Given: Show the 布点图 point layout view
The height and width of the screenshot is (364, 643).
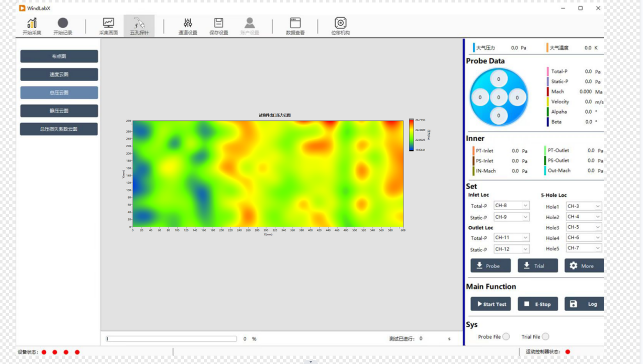Looking at the screenshot, I should pos(59,56).
